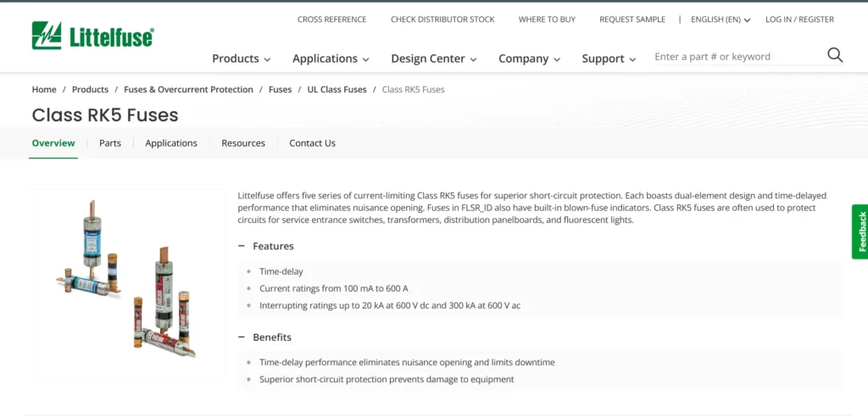868x417 pixels.
Task: Select the Overview tab
Action: 53,143
